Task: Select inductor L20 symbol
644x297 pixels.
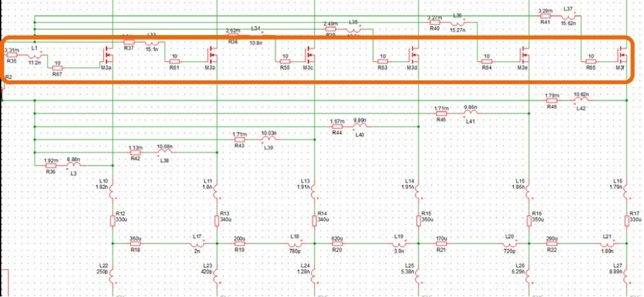Action: coord(510,244)
